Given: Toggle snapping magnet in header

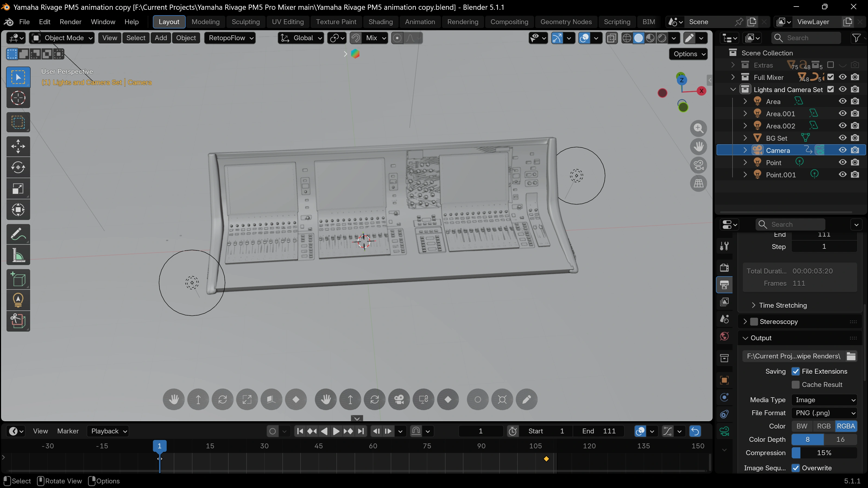Looking at the screenshot, I should tap(355, 38).
